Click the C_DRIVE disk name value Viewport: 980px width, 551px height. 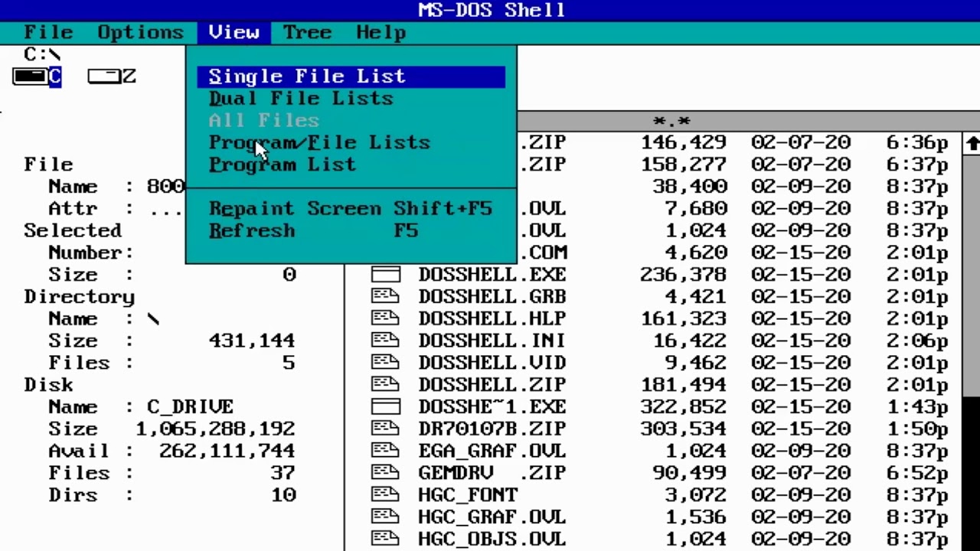[190, 407]
